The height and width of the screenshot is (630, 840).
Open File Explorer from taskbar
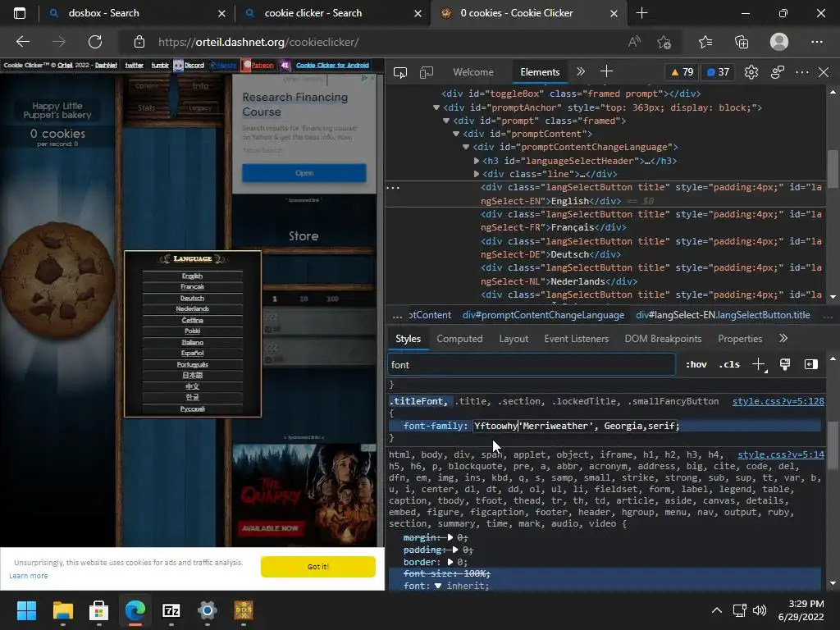pyautogui.click(x=62, y=610)
